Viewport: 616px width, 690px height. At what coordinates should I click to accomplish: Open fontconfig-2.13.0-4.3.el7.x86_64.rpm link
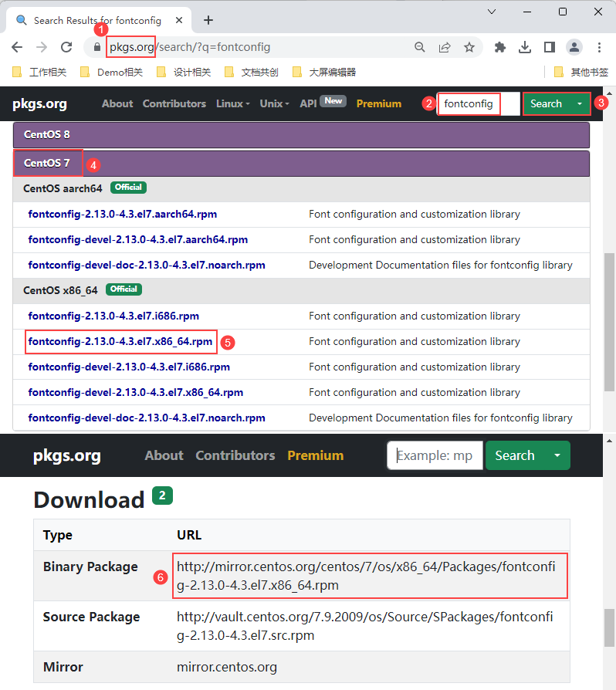pos(120,342)
